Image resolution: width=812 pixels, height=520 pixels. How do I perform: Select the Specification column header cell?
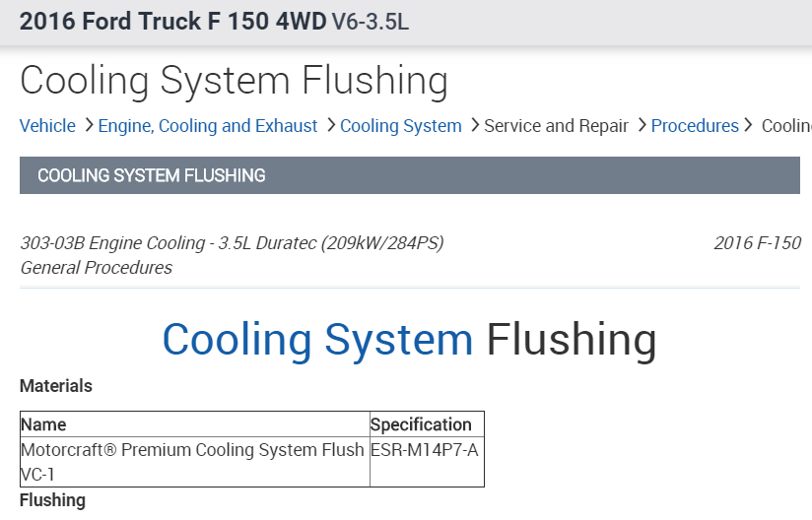(x=421, y=424)
